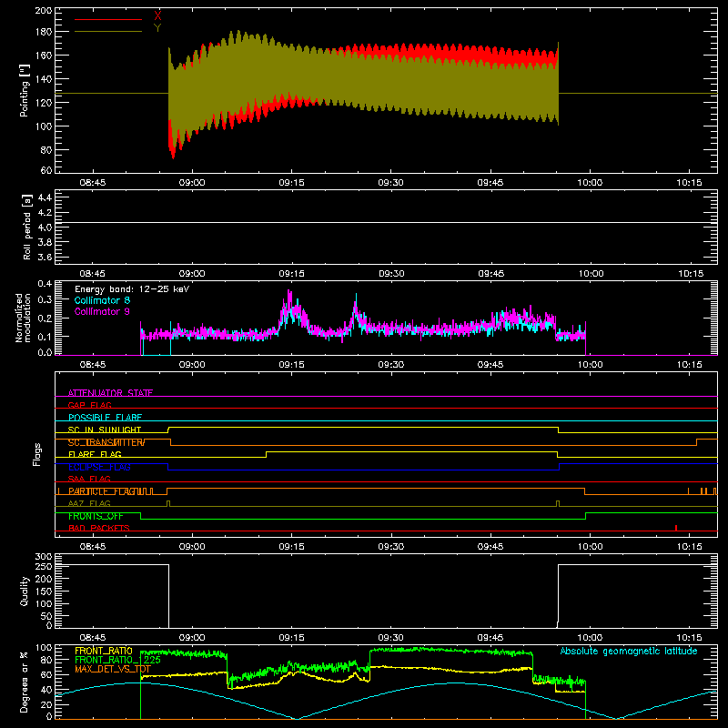Select the Collimator 8 legend entry

[102, 300]
